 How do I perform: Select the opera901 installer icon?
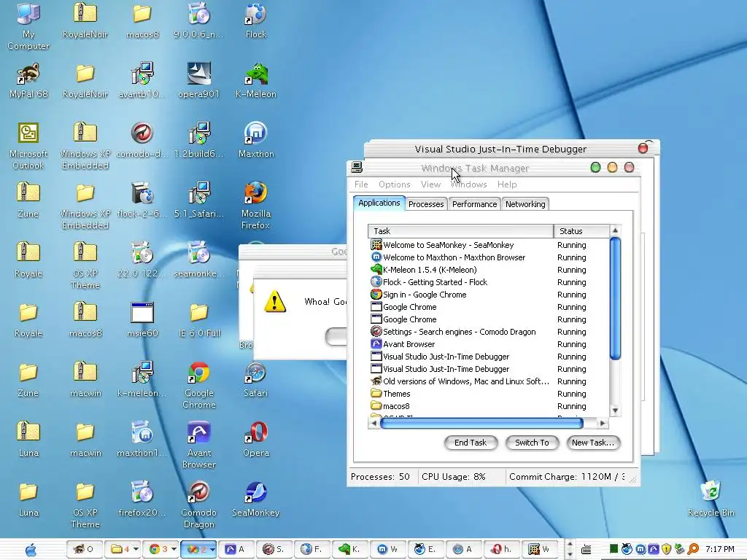click(199, 80)
